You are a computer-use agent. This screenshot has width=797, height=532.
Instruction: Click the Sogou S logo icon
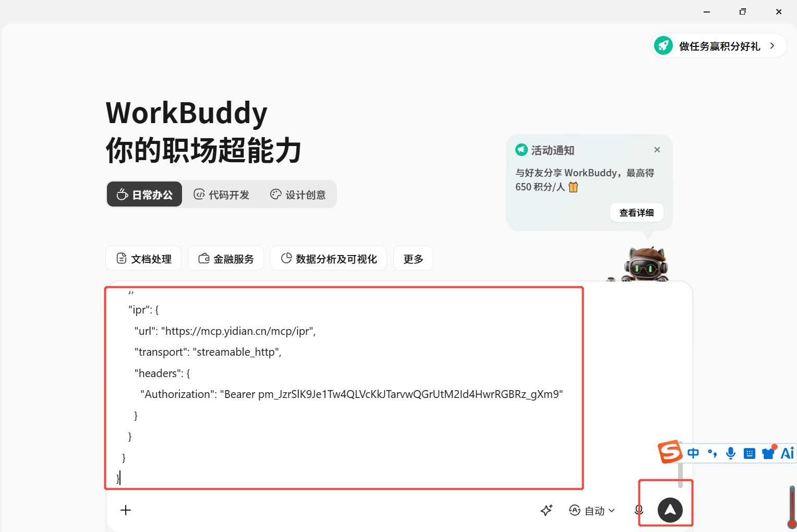[x=670, y=452]
